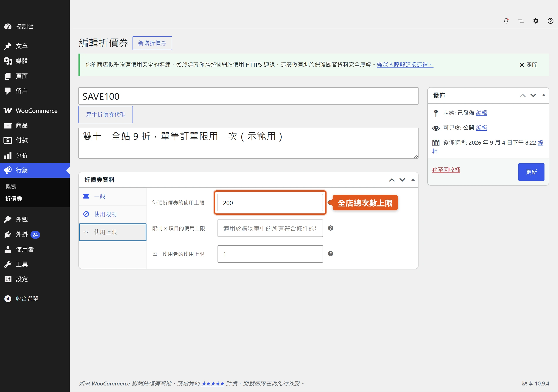The width and height of the screenshot is (558, 392).
Task: Click the 新增折價券 button
Action: tap(152, 43)
